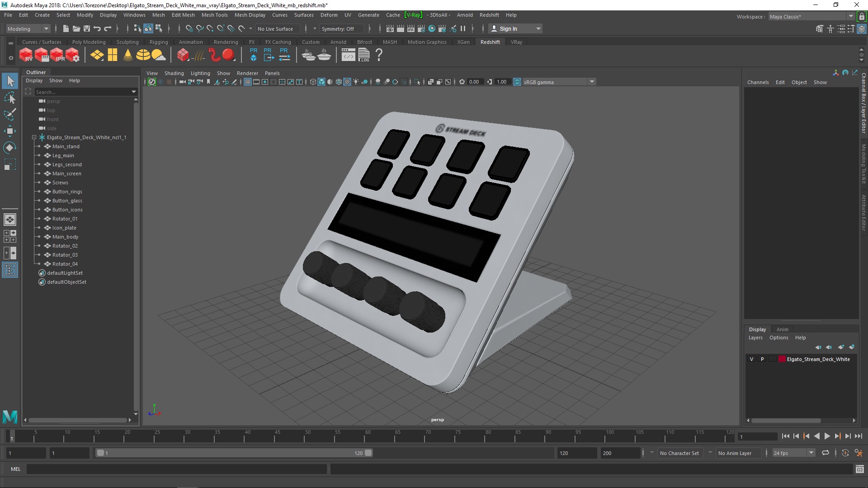Click the undo arrow icon

[97, 29]
